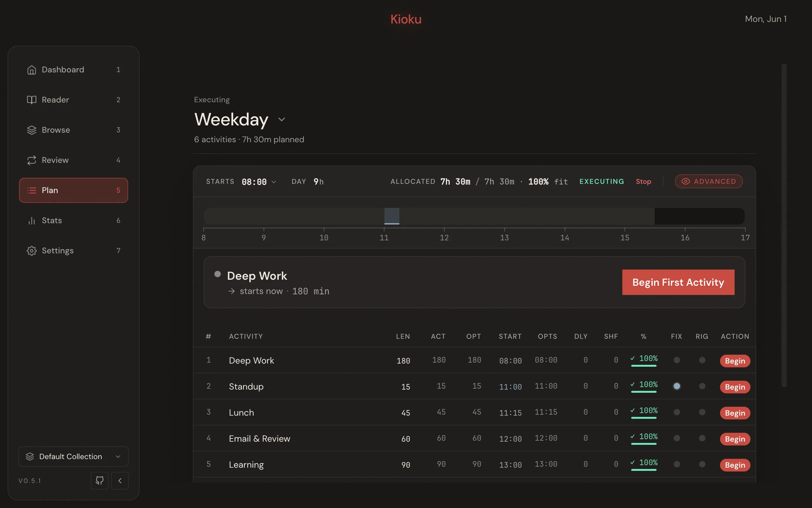This screenshot has width=812, height=508.
Task: Click the Reader book icon
Action: (x=31, y=100)
